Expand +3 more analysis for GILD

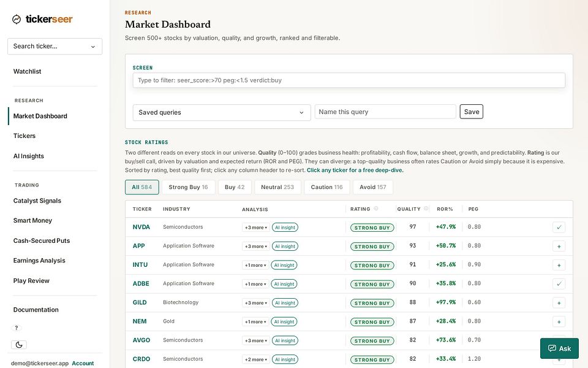tap(256, 303)
